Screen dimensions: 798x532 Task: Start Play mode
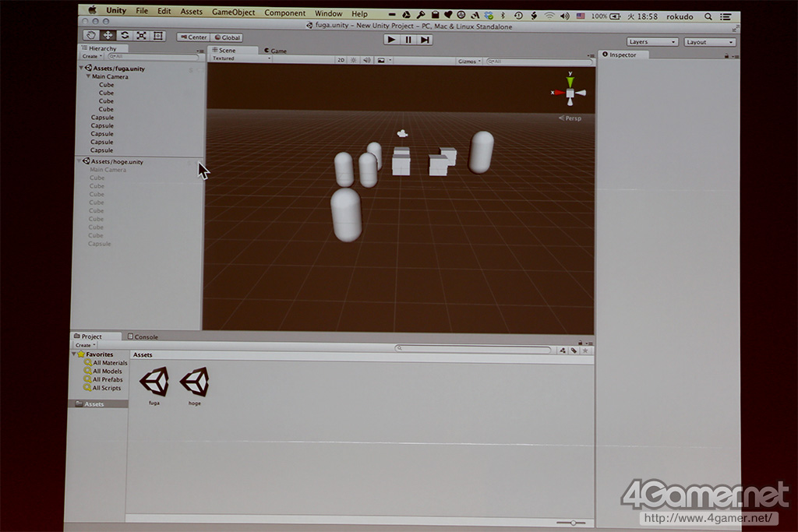point(391,39)
